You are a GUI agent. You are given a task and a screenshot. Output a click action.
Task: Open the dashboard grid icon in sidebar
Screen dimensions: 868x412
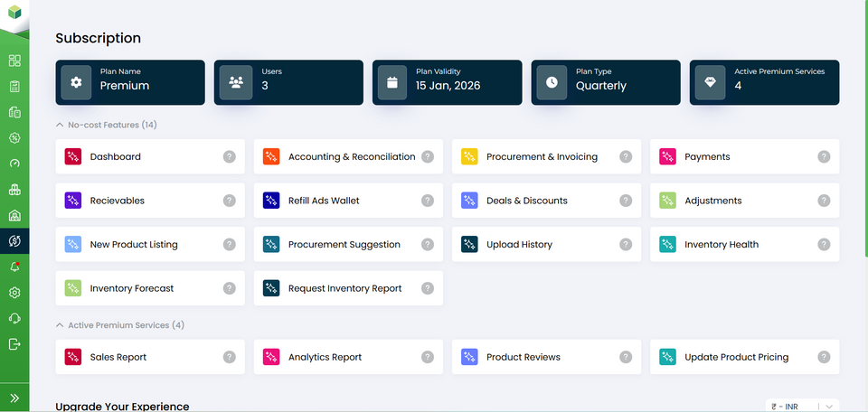tap(14, 61)
